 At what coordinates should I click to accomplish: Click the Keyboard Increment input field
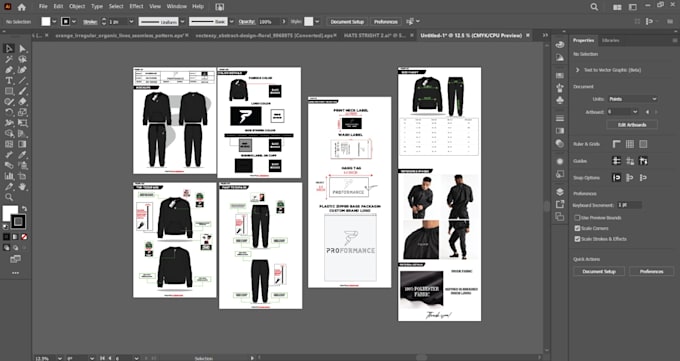point(629,205)
